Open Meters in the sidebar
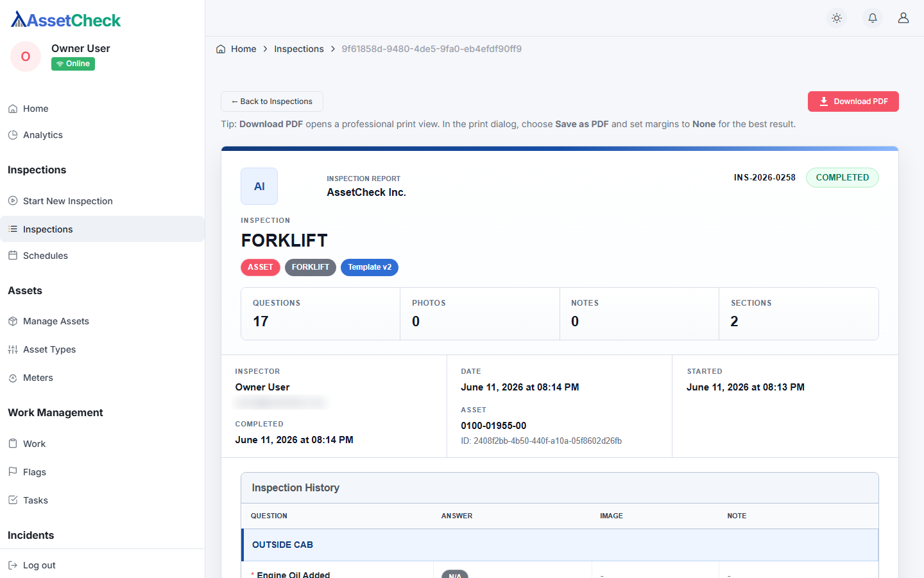This screenshot has height=578, width=924. click(103, 378)
